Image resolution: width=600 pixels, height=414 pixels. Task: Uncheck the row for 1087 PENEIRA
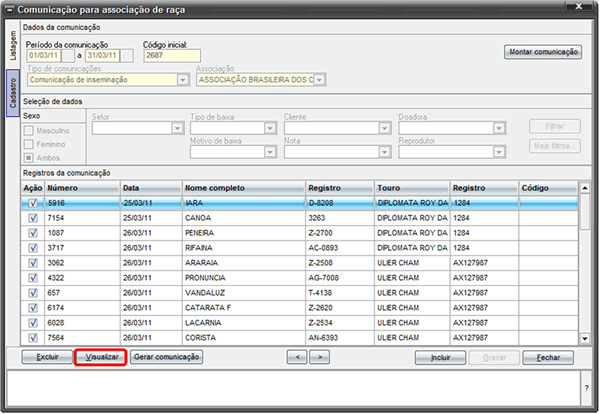(33, 233)
